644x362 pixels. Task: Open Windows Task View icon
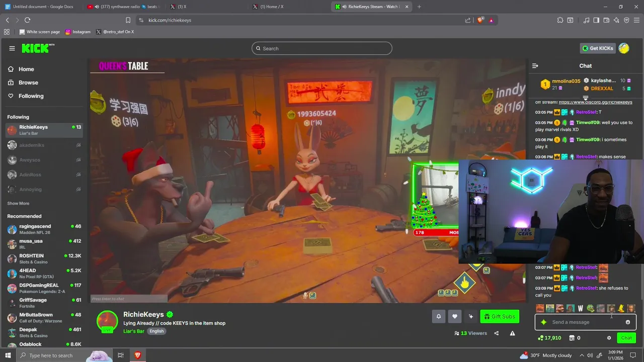coord(121,355)
